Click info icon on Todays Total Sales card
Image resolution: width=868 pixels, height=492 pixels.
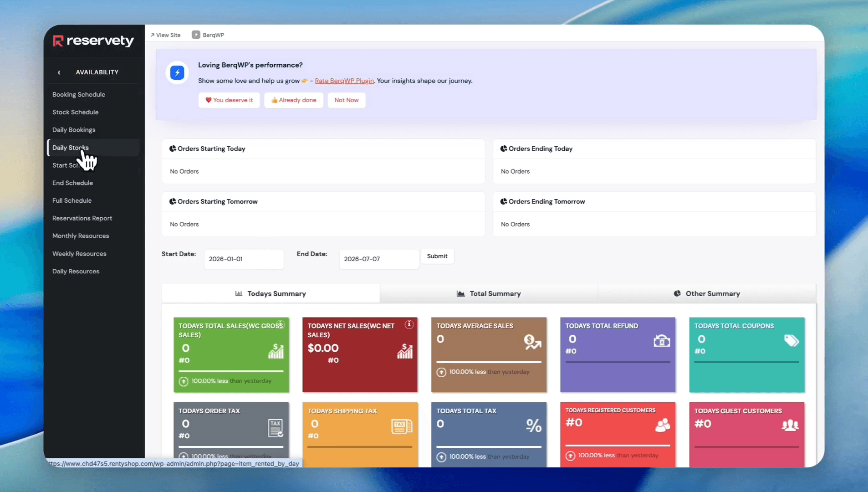[x=281, y=324]
